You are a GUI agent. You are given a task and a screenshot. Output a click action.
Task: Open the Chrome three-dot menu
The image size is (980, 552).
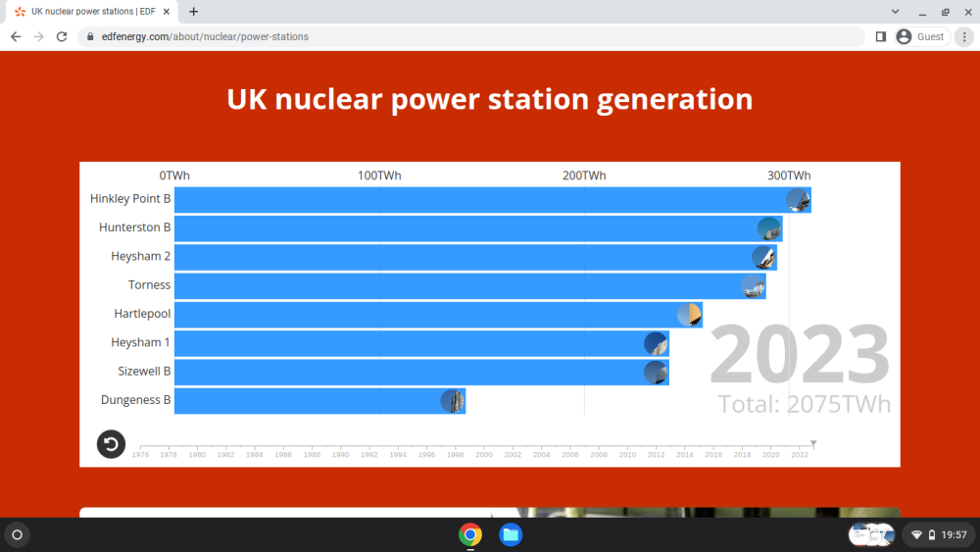click(x=964, y=37)
